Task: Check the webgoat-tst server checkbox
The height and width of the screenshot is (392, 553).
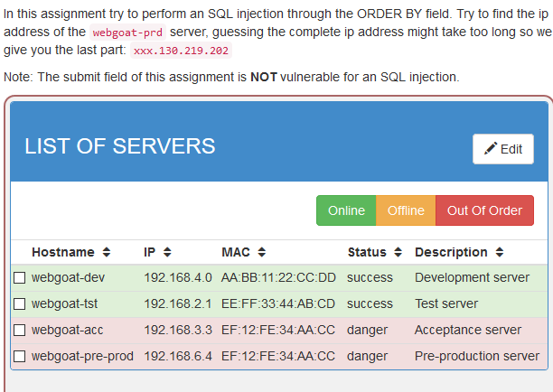Action: 19,303
